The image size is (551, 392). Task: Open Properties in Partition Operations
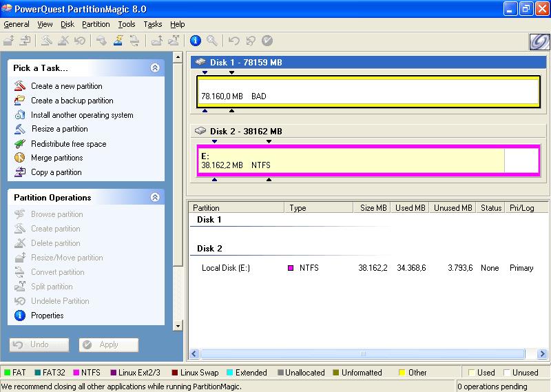point(47,316)
